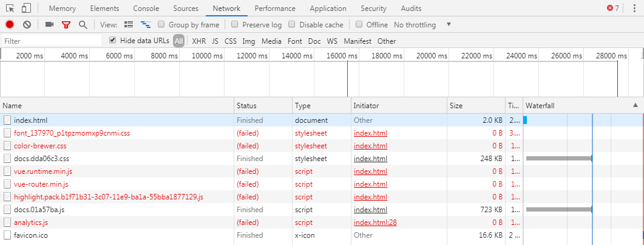The height and width of the screenshot is (245, 644).
Task: Click the show overview view icon
Action: click(x=146, y=25)
